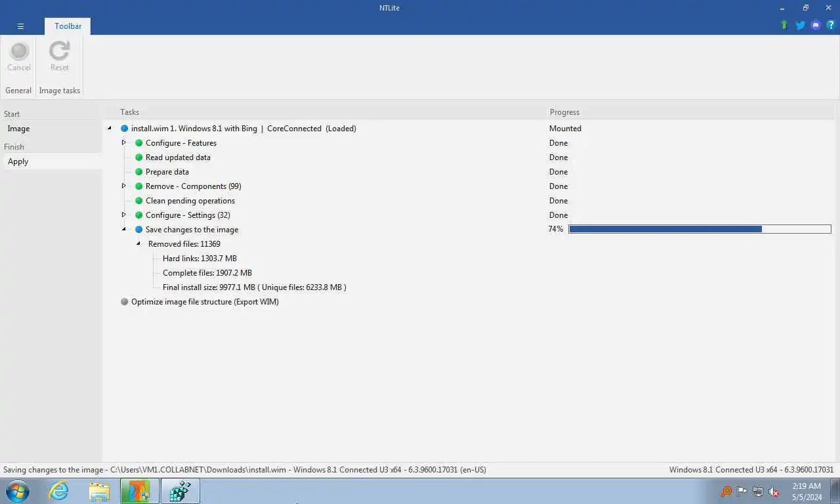Expand the Remove - Components (99) task
This screenshot has width=840, height=504.
pyautogui.click(x=124, y=186)
